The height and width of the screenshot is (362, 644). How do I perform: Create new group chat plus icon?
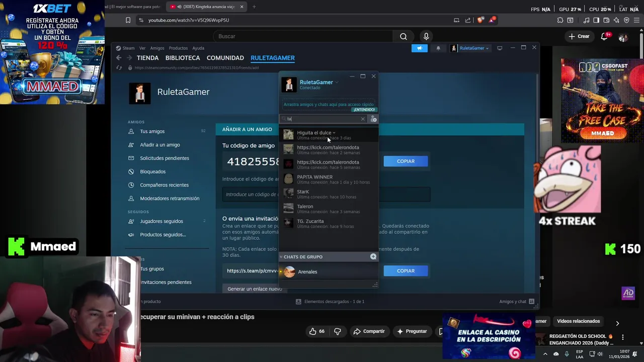(373, 256)
